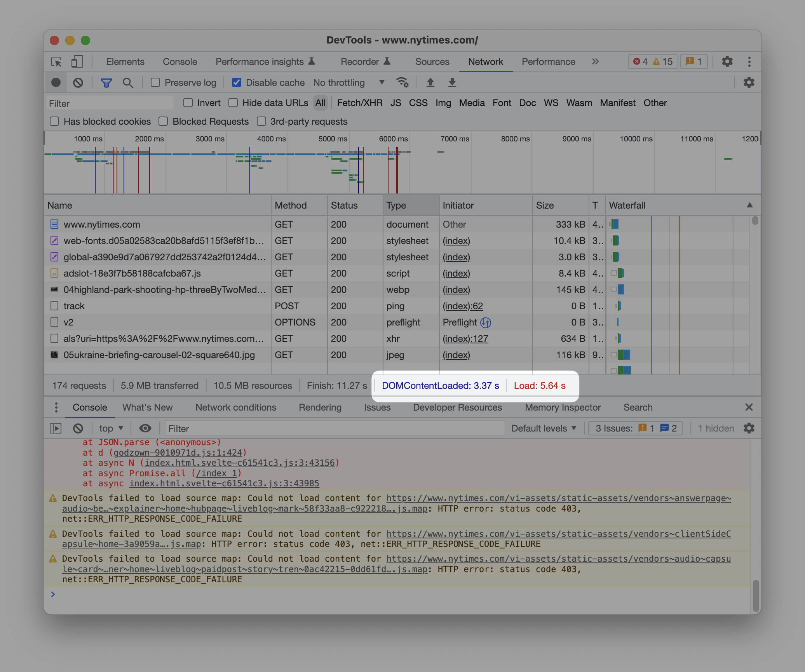Enable the Preserve log checkbox
The height and width of the screenshot is (672, 805).
(155, 82)
